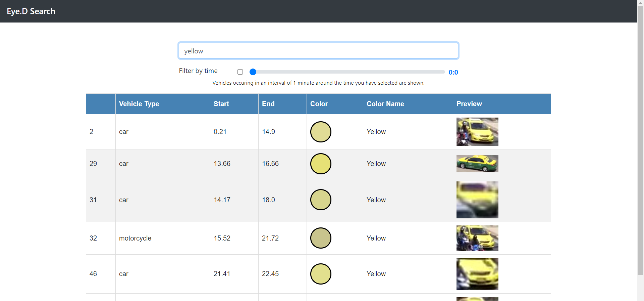The width and height of the screenshot is (644, 301).
Task: Open preview image of motorcycle 32
Action: pos(477,238)
